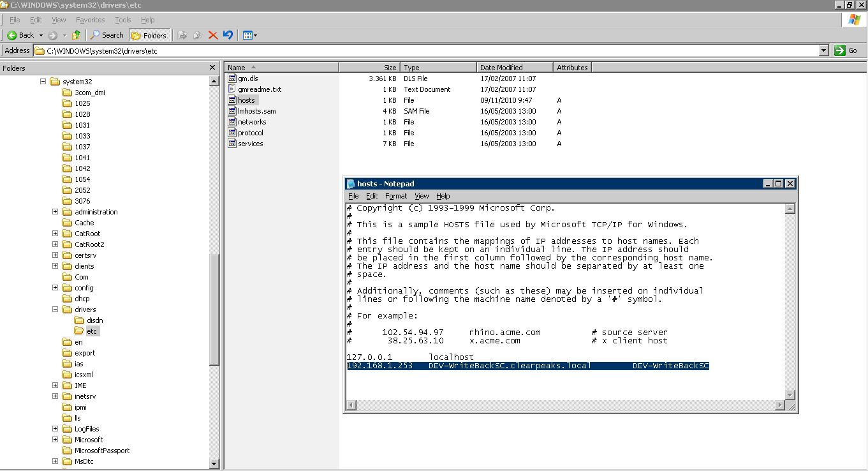Screen dimensions: 868x471
Task: Select the networks file icon
Action: click(x=232, y=122)
